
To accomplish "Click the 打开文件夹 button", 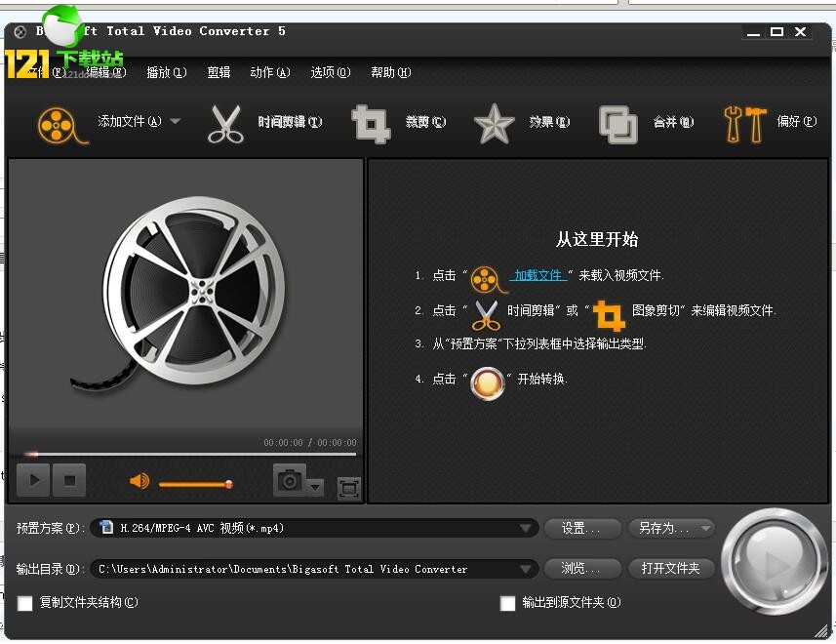I will coord(671,569).
